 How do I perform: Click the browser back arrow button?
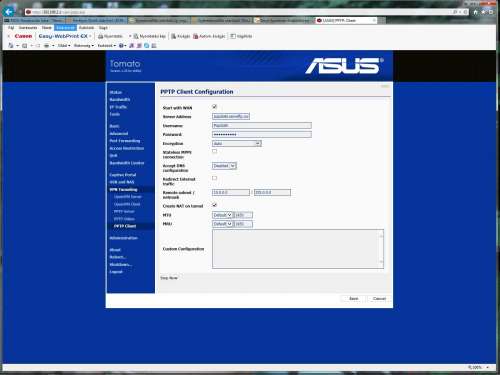click(x=9, y=12)
